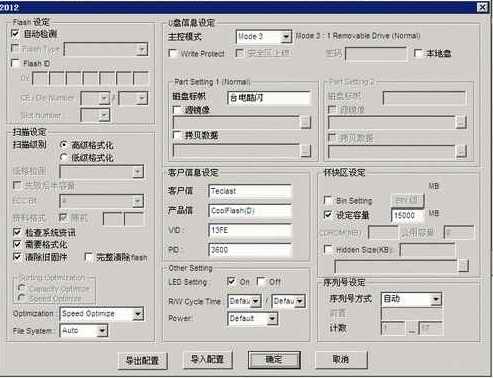The height and width of the screenshot is (378, 493).
Task: Click browse button for 源镜像 path
Action: (x=305, y=122)
